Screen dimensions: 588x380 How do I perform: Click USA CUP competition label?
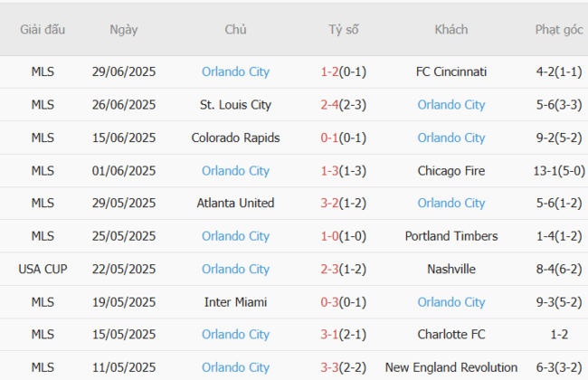tap(42, 269)
